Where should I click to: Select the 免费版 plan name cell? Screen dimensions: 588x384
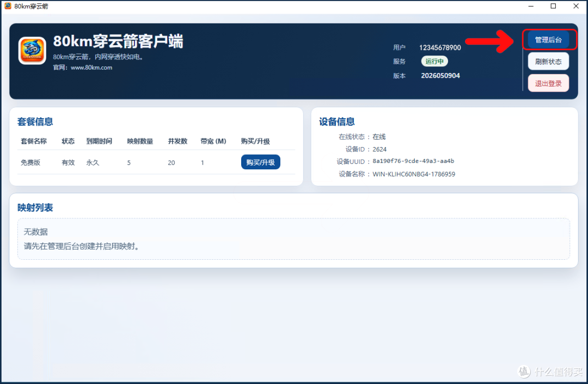coord(30,162)
